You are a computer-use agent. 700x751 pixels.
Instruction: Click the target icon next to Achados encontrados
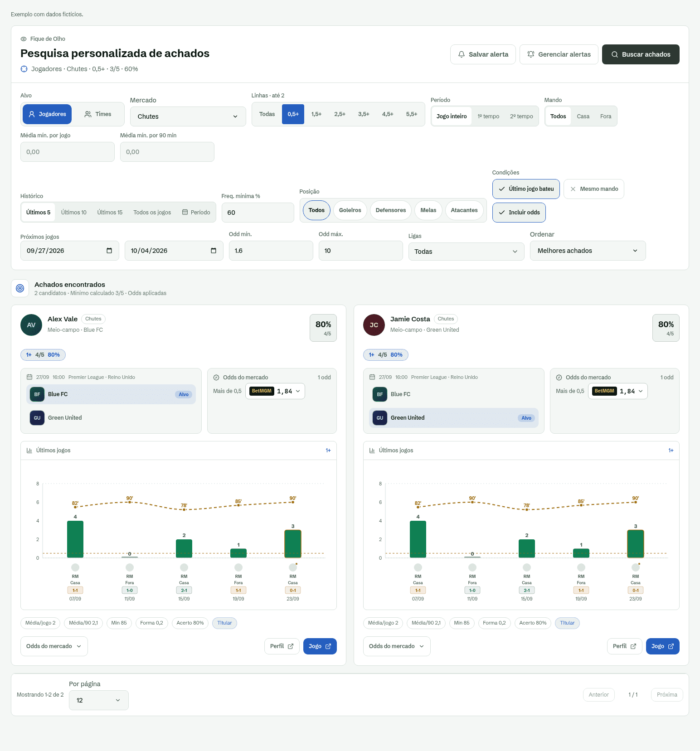click(x=20, y=288)
